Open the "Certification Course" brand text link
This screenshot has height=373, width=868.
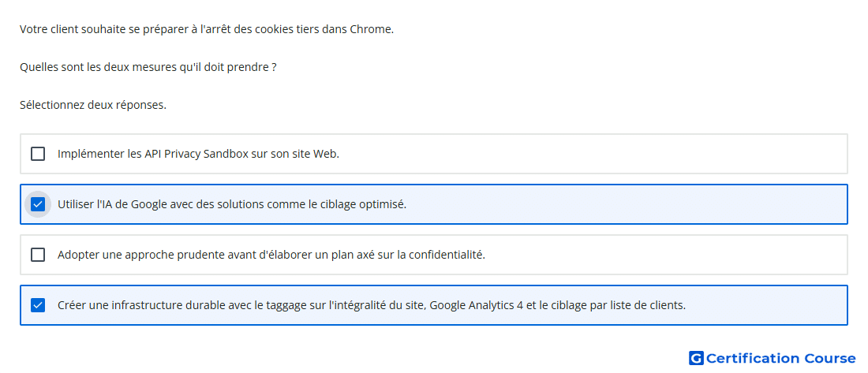coord(781,359)
